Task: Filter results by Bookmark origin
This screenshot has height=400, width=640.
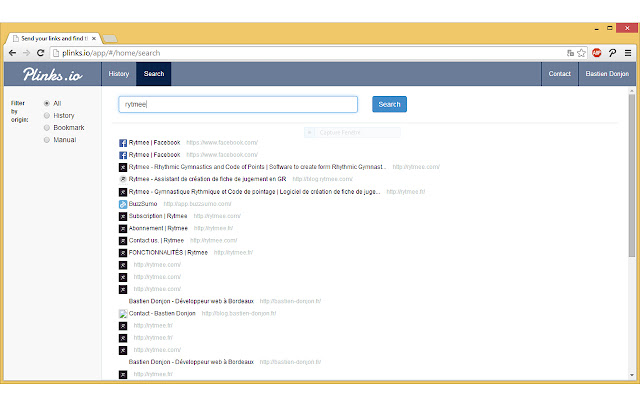Action: (47, 128)
